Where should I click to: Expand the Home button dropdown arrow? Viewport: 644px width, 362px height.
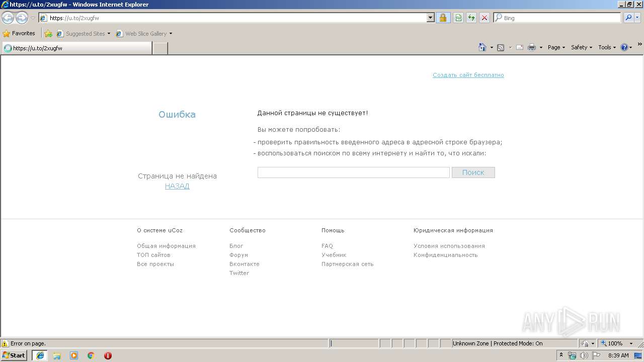(492, 47)
